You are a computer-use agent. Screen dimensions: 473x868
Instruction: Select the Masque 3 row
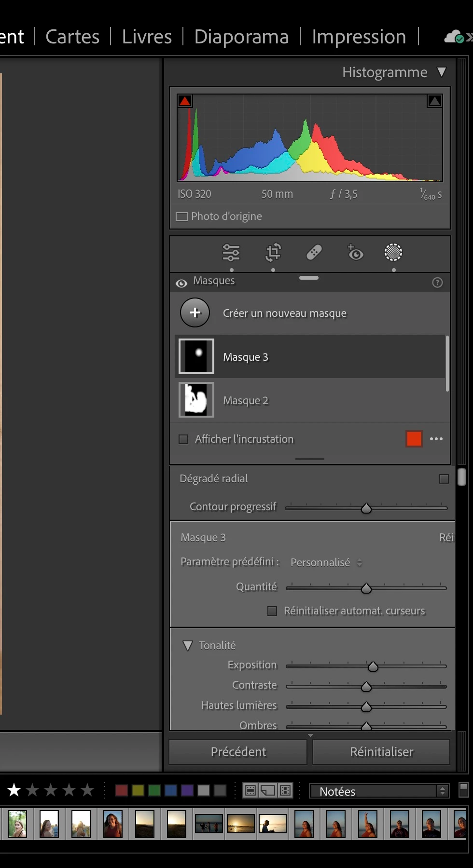coord(310,356)
